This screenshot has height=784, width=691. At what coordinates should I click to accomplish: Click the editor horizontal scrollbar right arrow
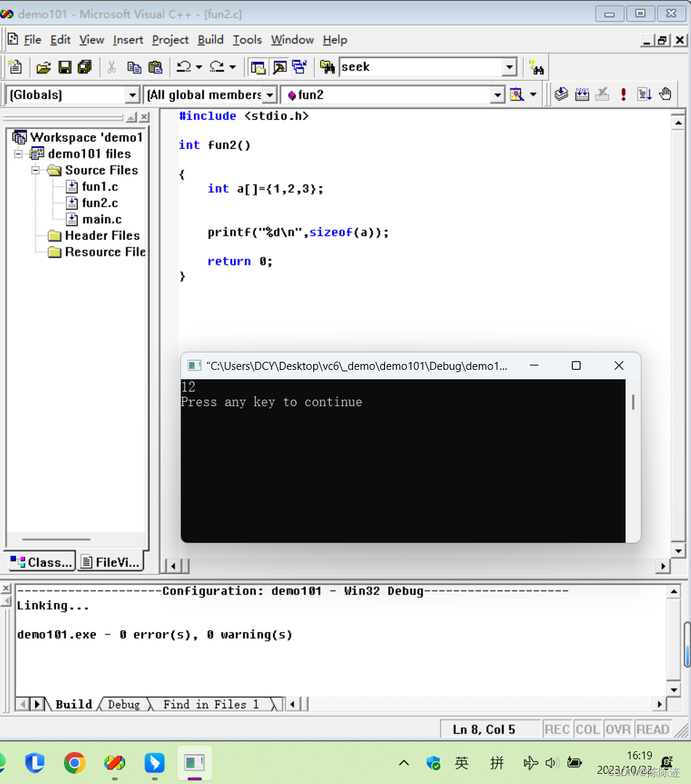coord(663,566)
